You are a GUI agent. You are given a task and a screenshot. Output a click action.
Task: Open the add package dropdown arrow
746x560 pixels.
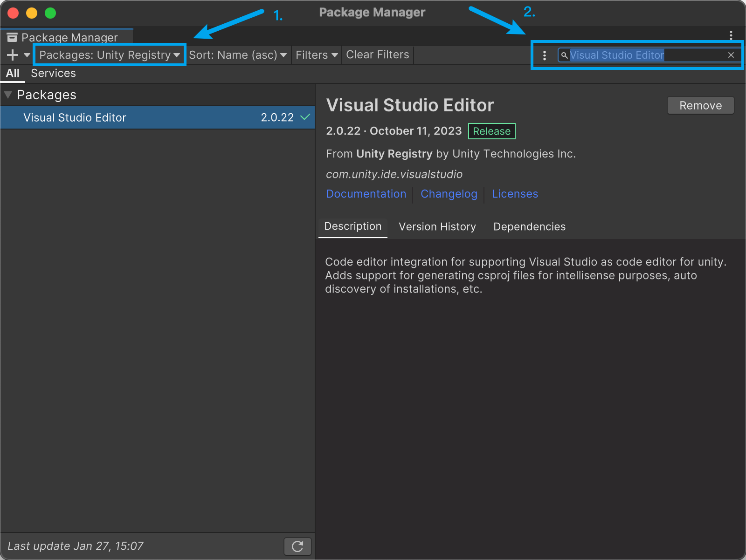[27, 55]
